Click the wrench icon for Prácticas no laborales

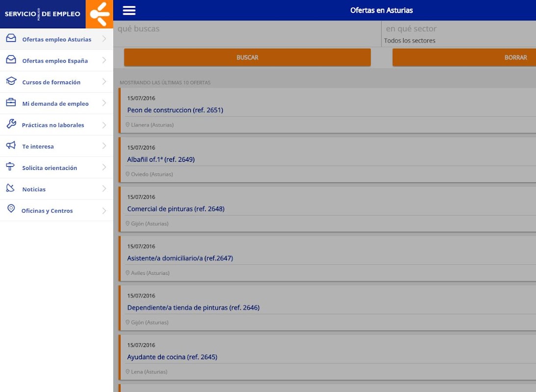pyautogui.click(x=11, y=123)
